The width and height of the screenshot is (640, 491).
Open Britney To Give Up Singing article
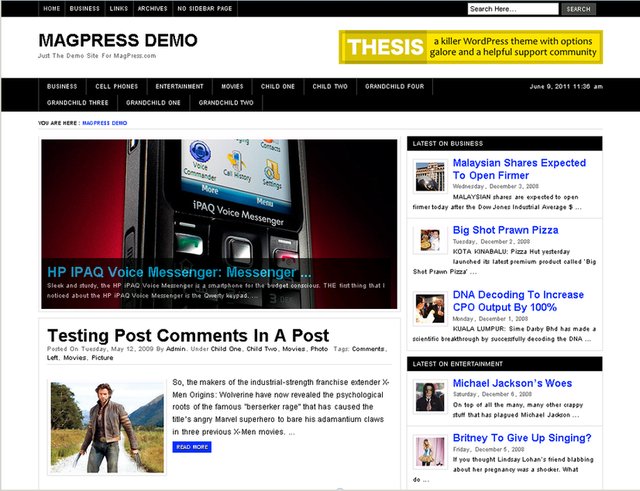pos(522,438)
